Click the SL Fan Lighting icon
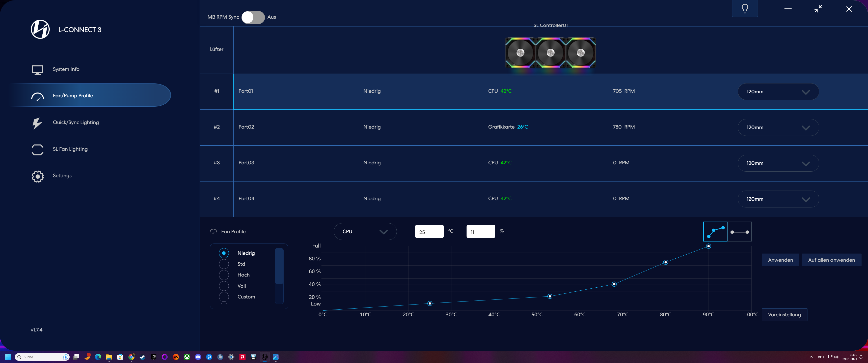 (x=37, y=149)
